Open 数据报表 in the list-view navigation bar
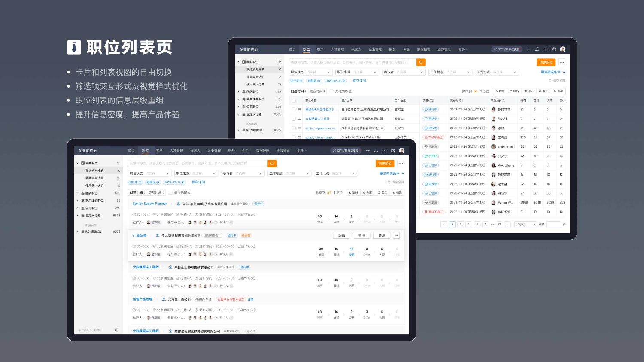 coord(423,49)
